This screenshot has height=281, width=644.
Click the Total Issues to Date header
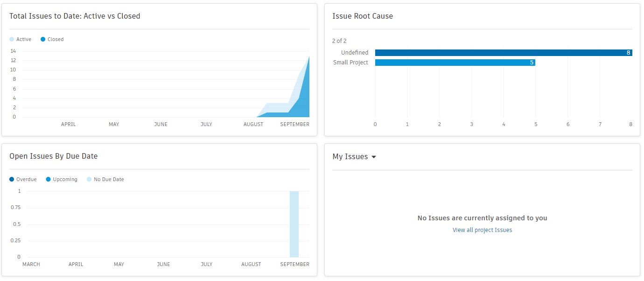pyautogui.click(x=75, y=16)
